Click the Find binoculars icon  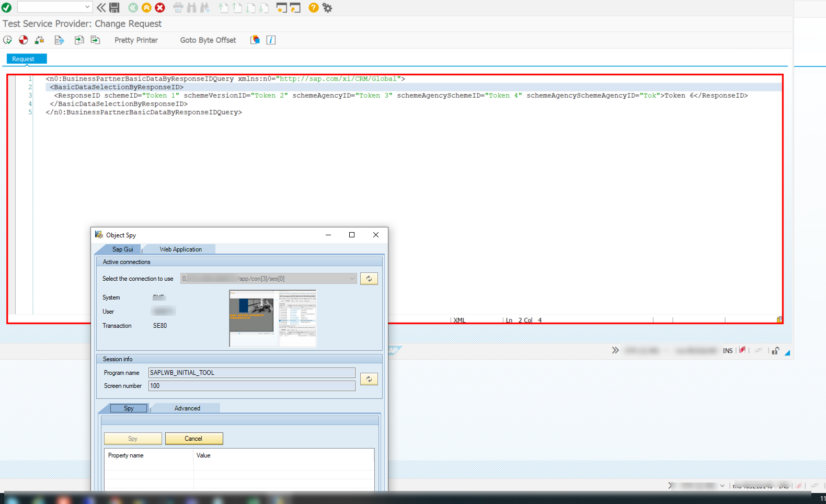click(x=191, y=8)
